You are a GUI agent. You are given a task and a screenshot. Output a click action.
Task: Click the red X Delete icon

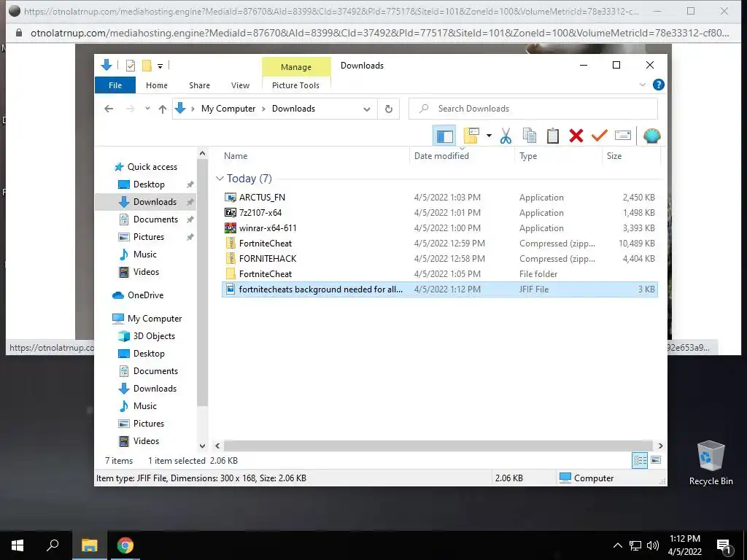click(576, 136)
